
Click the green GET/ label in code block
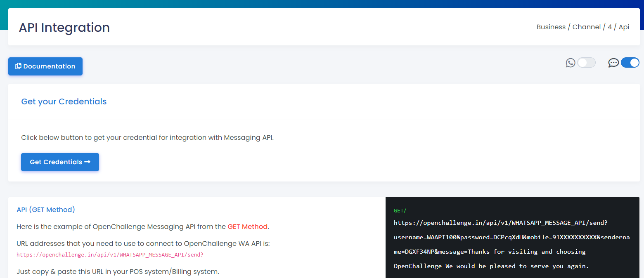[400, 210]
